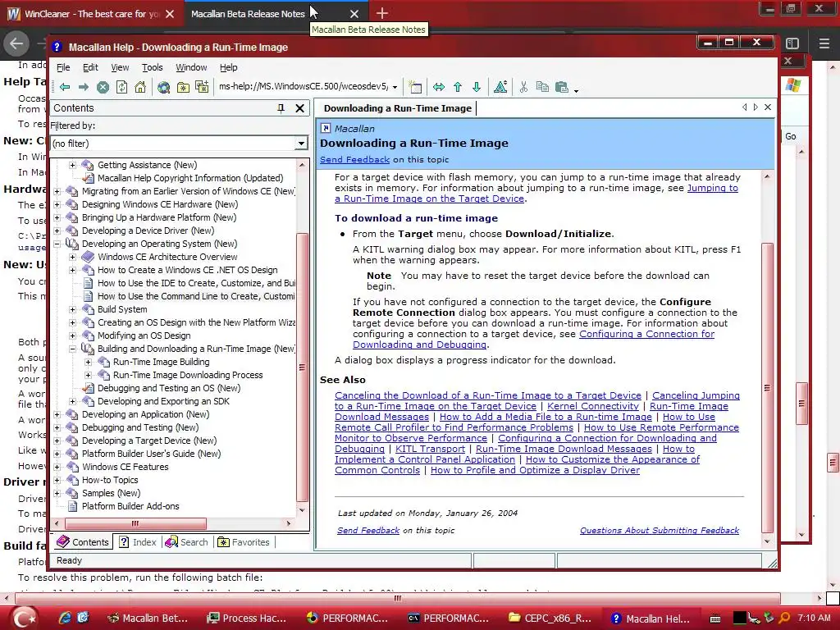The image size is (840, 630).
Task: Go to previous topic with the up arrow
Action: point(458,87)
